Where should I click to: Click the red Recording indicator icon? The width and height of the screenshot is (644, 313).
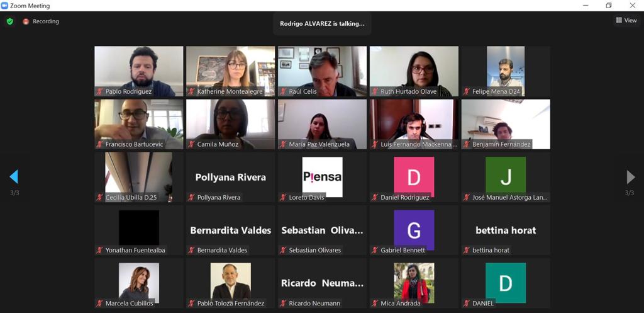[26, 21]
